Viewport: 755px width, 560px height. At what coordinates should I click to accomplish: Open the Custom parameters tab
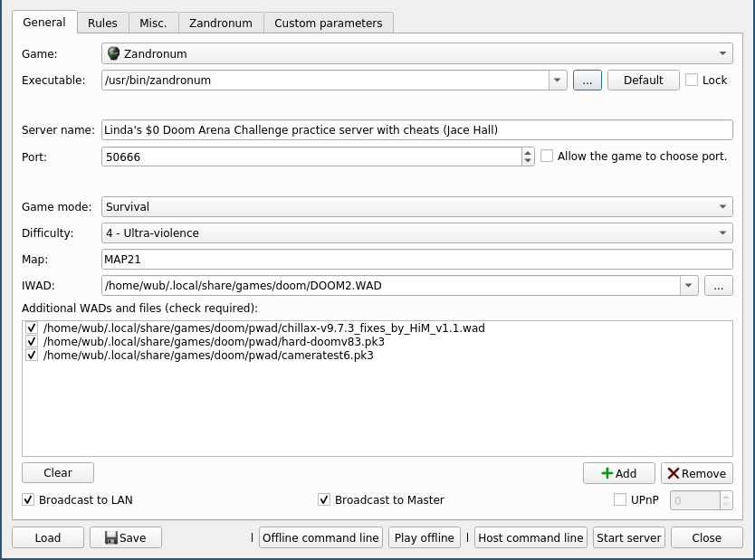pos(328,23)
